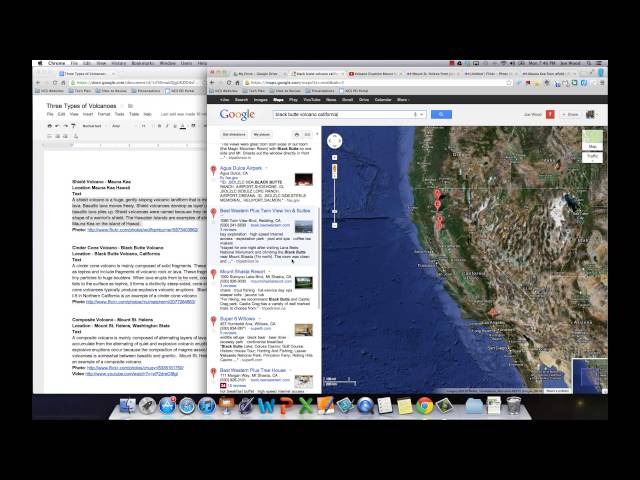Click the map zoom slider handle
The image size is (640, 480).
[x=334, y=212]
